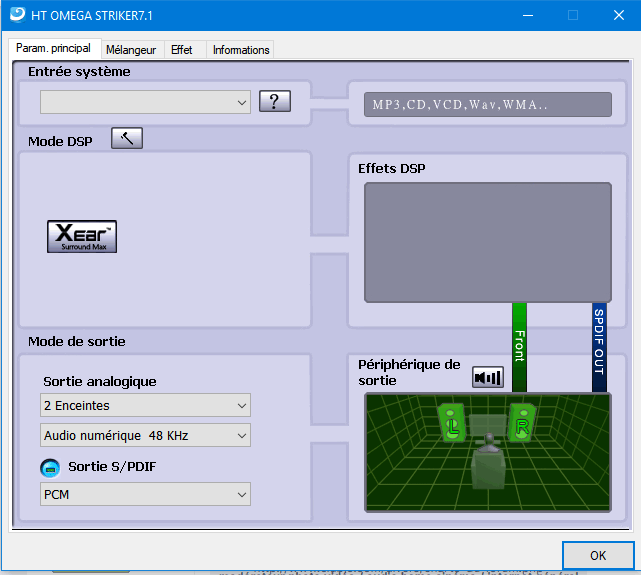
Task: Click the question mark help button
Action: pos(275,101)
